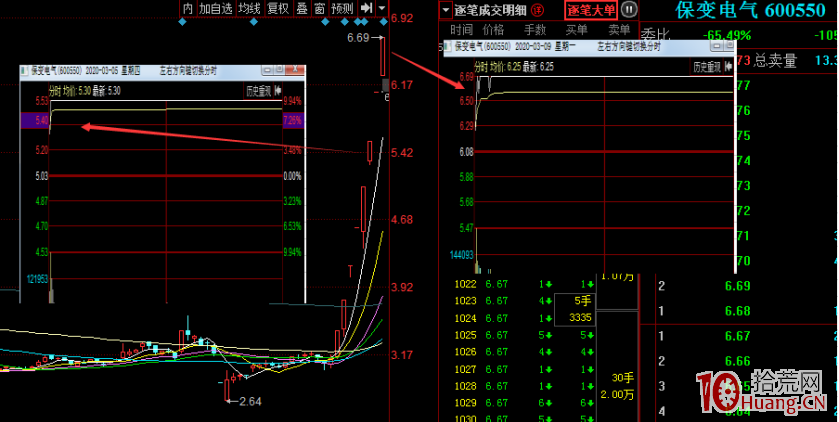Click the red T marker on the K-line chart
Image resolution: width=839 pixels, height=422 pixels.
(350, 271)
